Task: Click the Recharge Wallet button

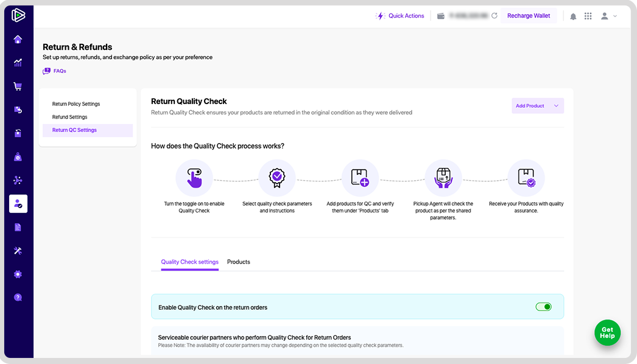Action: pos(529,16)
